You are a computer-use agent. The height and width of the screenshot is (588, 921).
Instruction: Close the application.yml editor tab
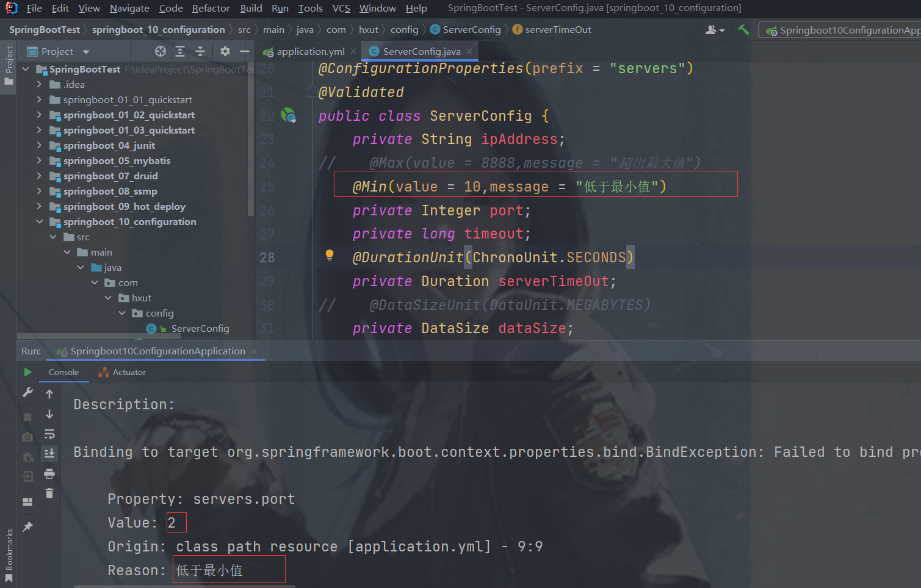(353, 51)
